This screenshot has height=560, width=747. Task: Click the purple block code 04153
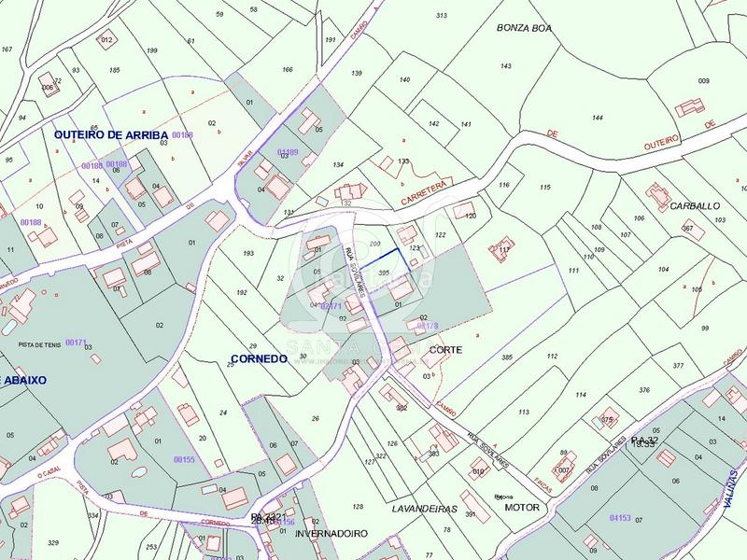(620, 516)
